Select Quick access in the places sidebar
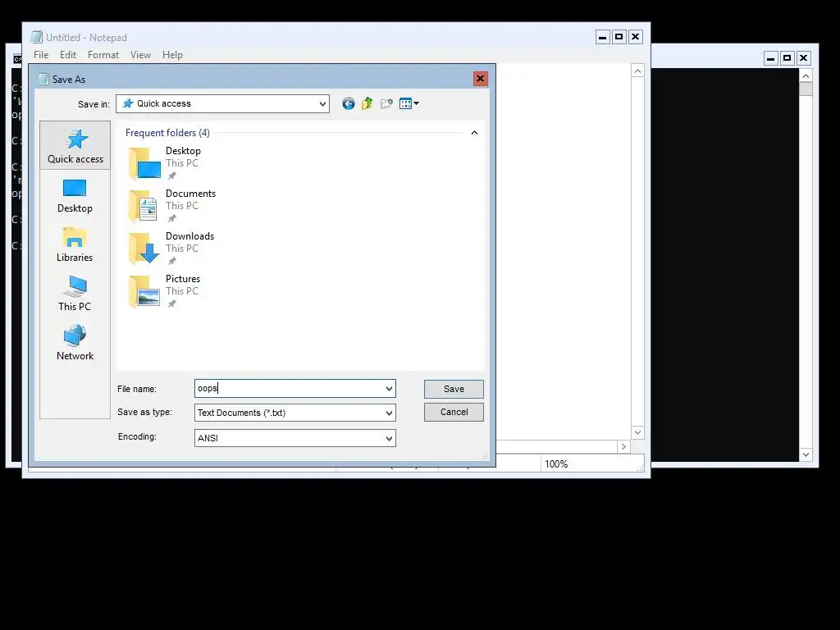 click(x=75, y=146)
